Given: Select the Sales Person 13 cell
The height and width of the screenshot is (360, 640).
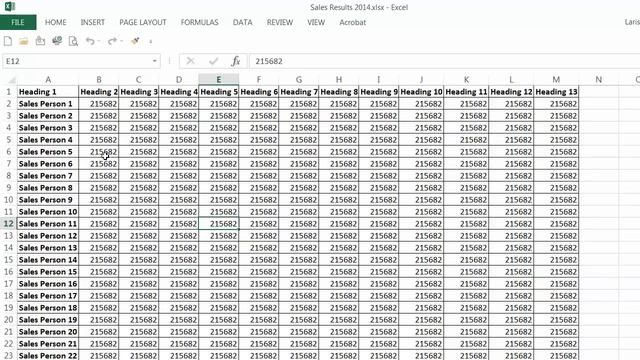Looking at the screenshot, I should (48, 248).
